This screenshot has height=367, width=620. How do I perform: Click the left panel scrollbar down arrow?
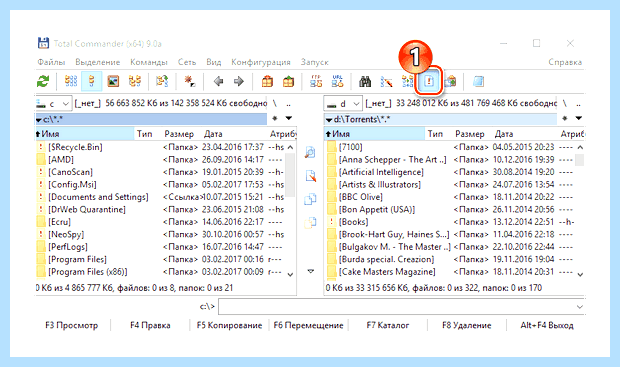tap(290, 274)
